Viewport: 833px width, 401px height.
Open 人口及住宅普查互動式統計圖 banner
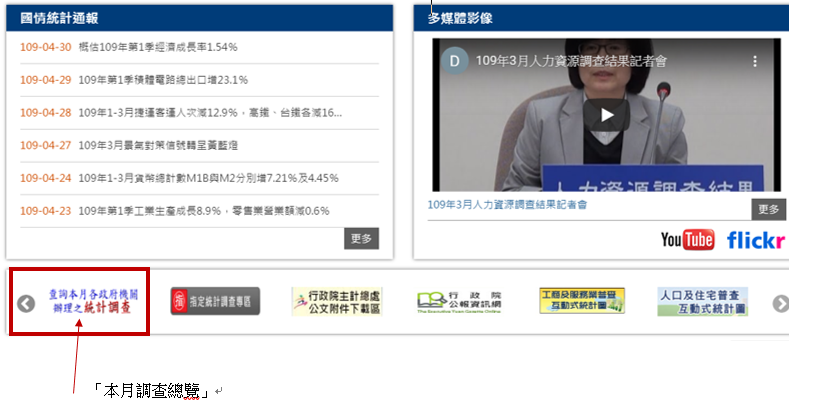pos(702,301)
